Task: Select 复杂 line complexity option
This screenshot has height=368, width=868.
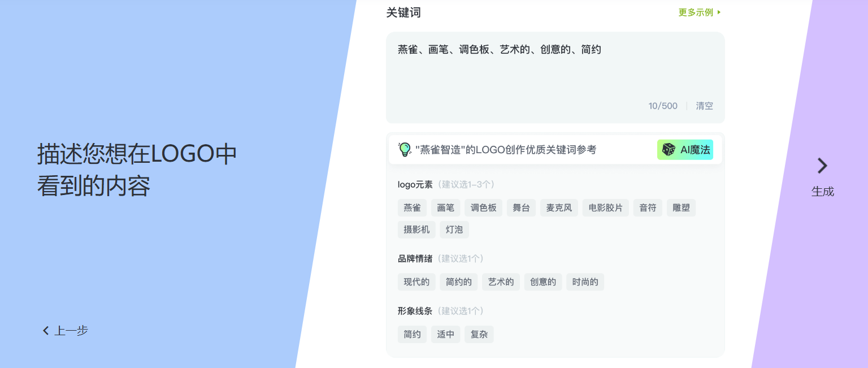Action: coord(479,334)
